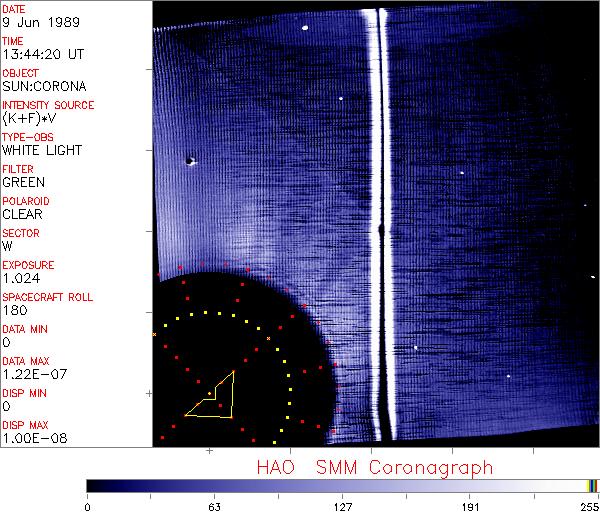The image size is (600, 512).
Task: Click the CLEAR polaroid value
Action: click(22, 214)
